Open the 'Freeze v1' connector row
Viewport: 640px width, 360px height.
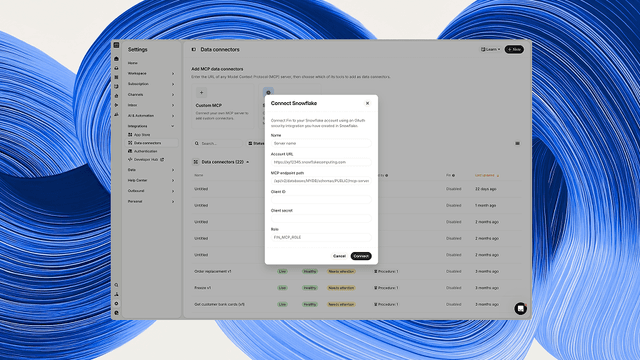pos(356,288)
